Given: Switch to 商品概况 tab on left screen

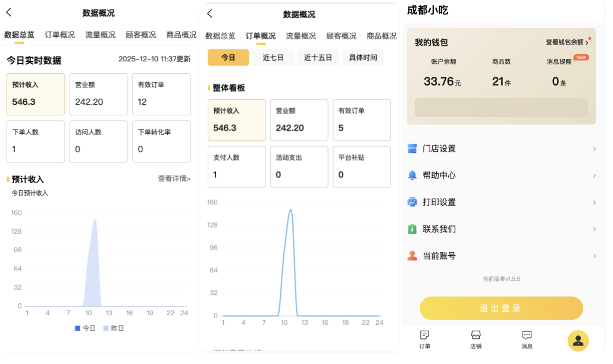Looking at the screenshot, I should (x=182, y=34).
